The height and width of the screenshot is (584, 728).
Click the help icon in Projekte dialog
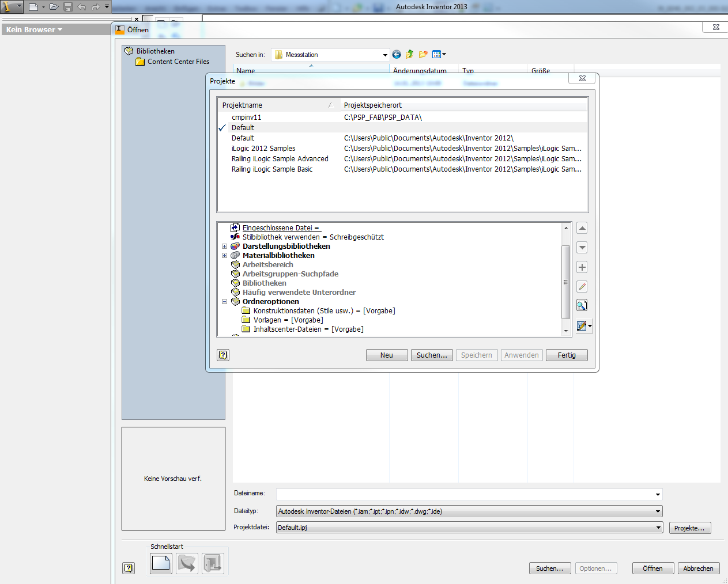click(223, 355)
